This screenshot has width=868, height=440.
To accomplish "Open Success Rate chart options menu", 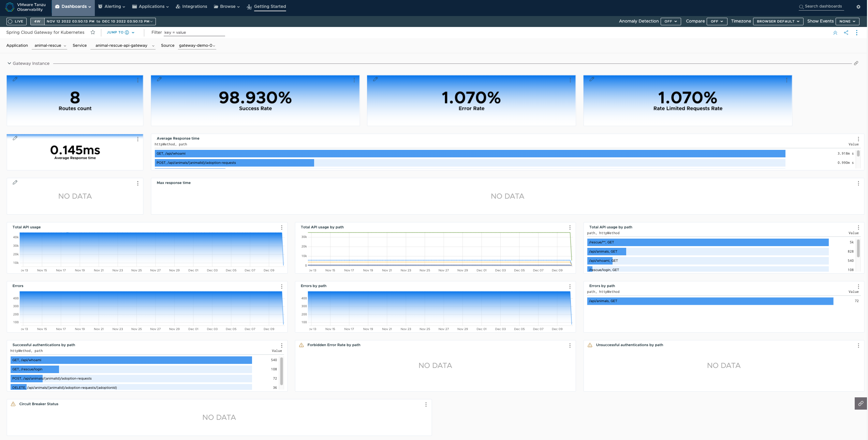I will pyautogui.click(x=354, y=80).
